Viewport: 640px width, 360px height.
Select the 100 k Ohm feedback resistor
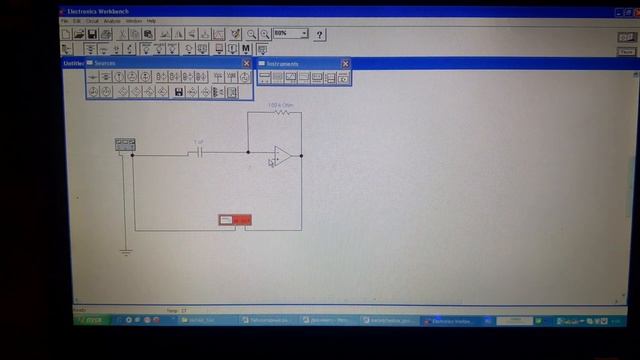pos(282,112)
